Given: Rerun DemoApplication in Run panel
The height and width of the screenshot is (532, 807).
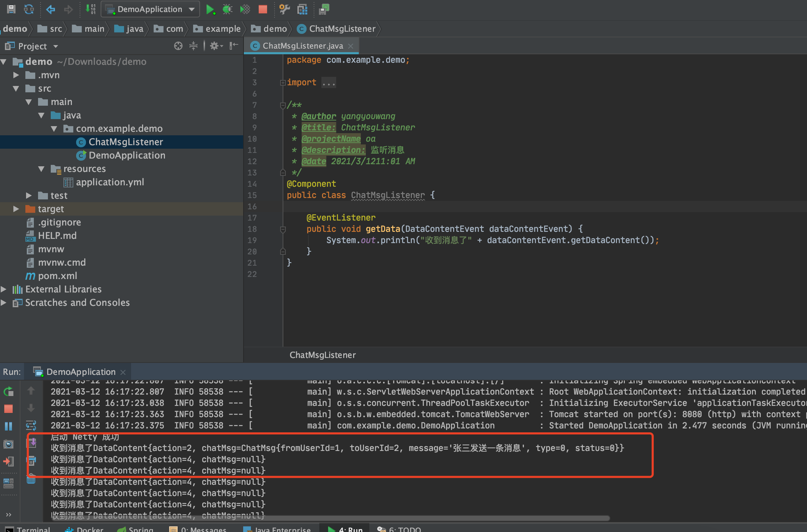Looking at the screenshot, I should pos(8,391).
